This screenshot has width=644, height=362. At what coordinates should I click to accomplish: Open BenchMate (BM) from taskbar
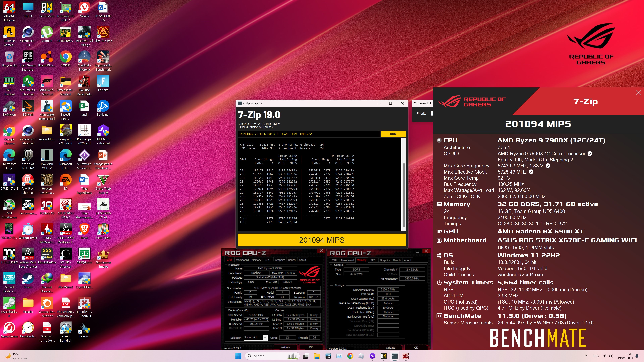tap(384, 356)
